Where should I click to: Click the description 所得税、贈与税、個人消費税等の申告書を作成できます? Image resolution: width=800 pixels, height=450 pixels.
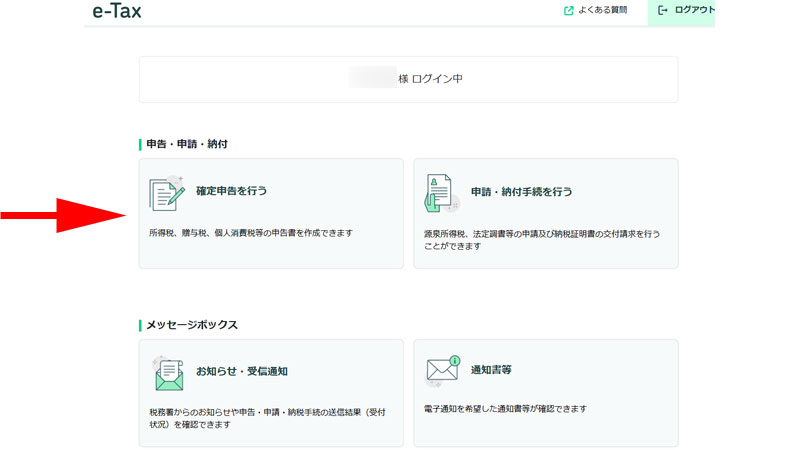click(x=251, y=233)
